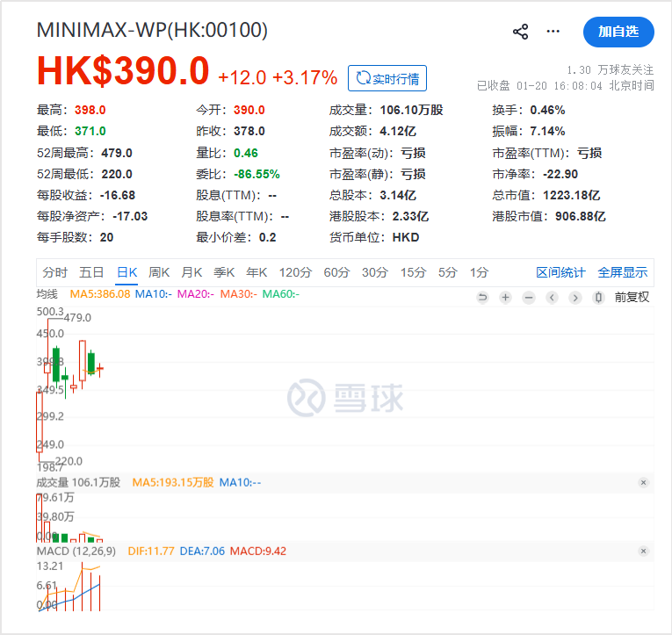This screenshot has width=672, height=635.
Task: Select the 季K chart tab
Action: 224,272
